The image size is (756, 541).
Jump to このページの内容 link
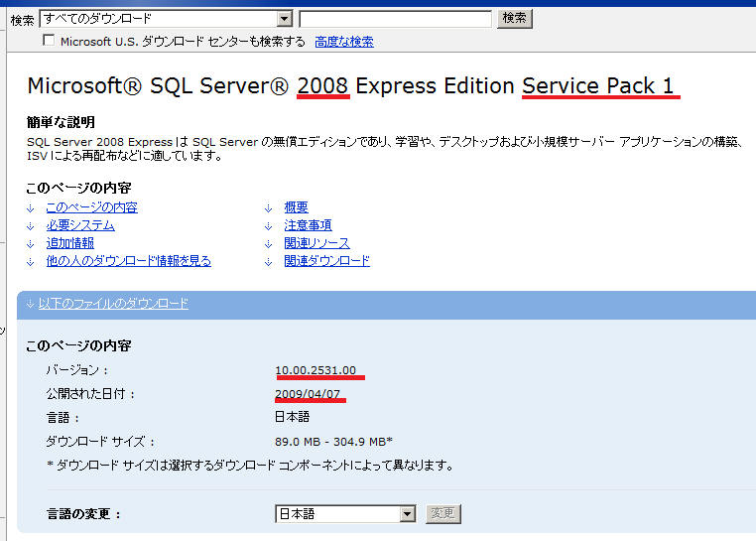point(92,207)
